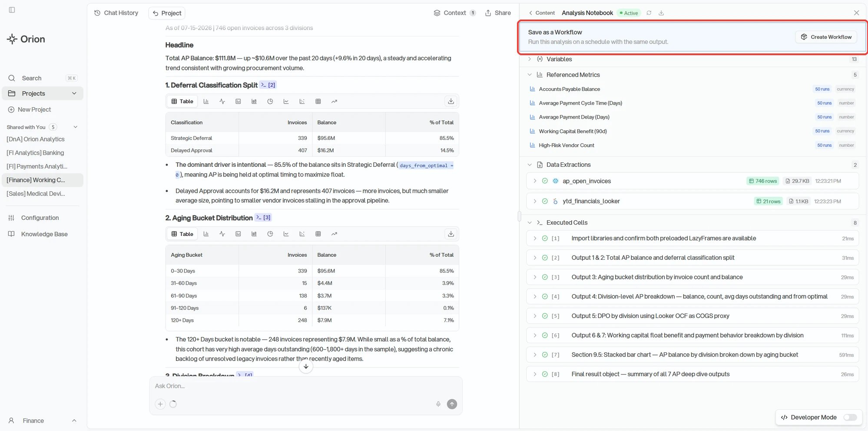Screen dimensions: 868x431
Task: Select Table view for Aging Bucket table
Action: point(182,234)
